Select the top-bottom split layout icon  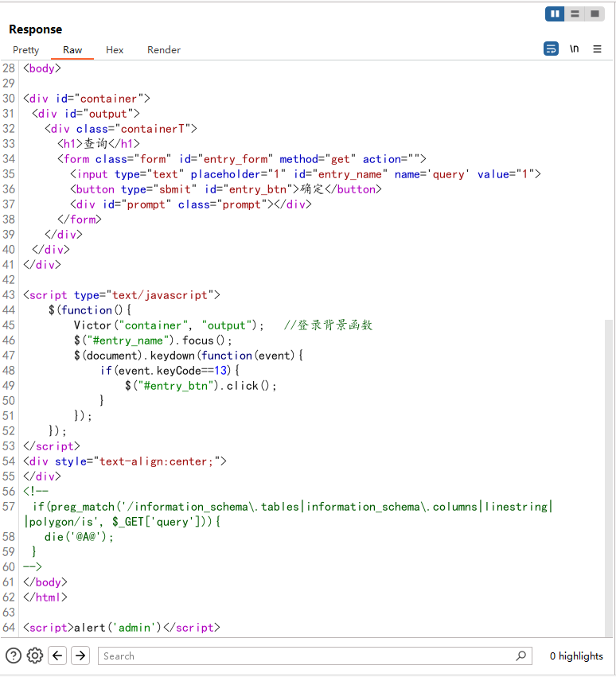575,14
